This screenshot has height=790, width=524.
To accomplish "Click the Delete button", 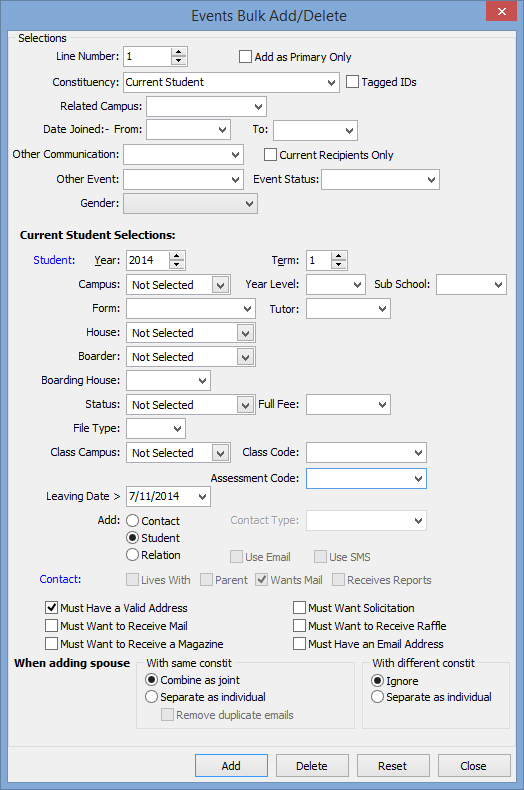I will tap(312, 766).
